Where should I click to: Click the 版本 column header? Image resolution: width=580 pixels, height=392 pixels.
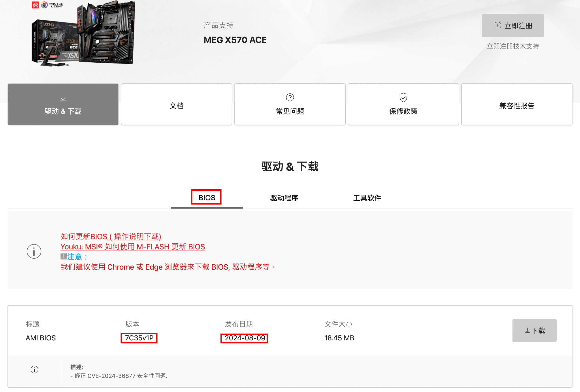click(132, 324)
